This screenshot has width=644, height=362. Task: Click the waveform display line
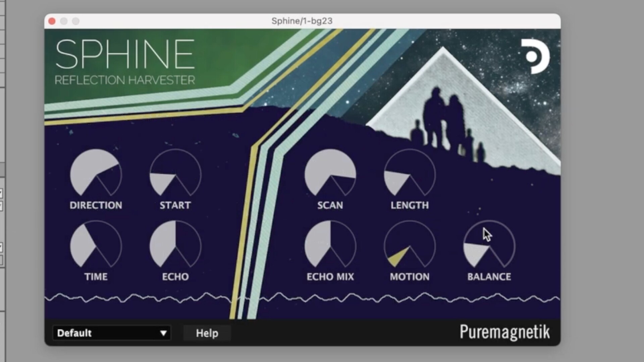point(302,297)
